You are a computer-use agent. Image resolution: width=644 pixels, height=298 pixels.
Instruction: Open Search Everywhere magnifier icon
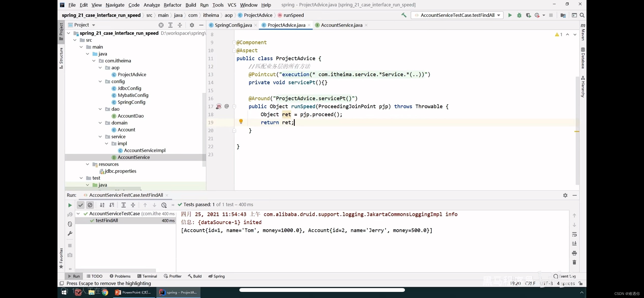(582, 15)
